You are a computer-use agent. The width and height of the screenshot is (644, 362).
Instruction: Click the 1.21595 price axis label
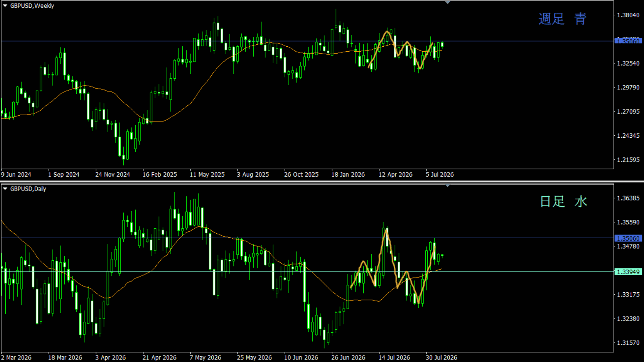click(628, 160)
